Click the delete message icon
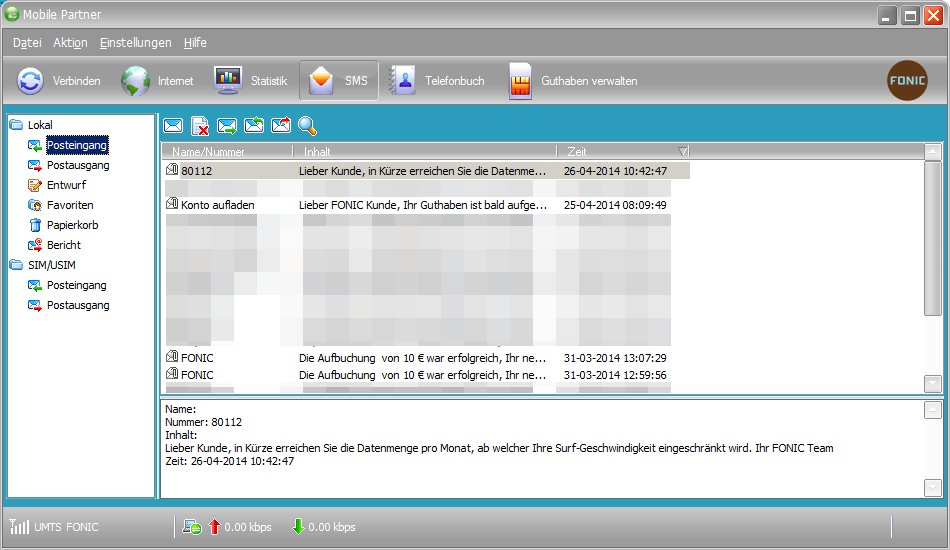950x550 pixels. (200, 126)
